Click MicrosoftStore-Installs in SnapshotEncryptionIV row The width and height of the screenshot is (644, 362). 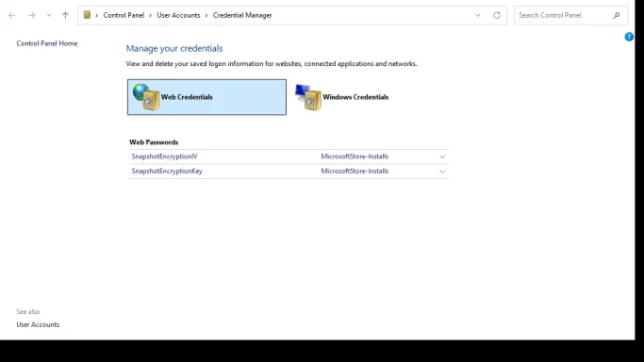click(355, 156)
